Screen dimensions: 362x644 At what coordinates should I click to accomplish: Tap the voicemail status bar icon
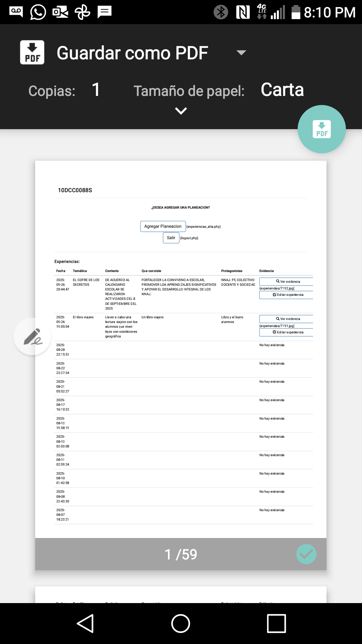(16, 12)
